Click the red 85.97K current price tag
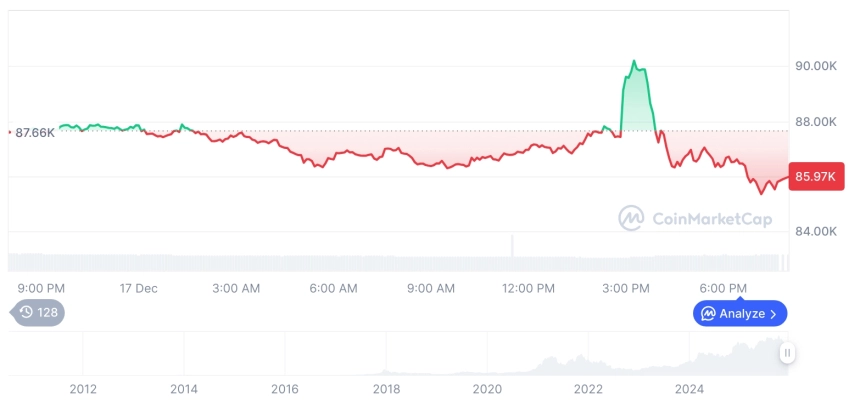This screenshot has height=401, width=860. [817, 176]
